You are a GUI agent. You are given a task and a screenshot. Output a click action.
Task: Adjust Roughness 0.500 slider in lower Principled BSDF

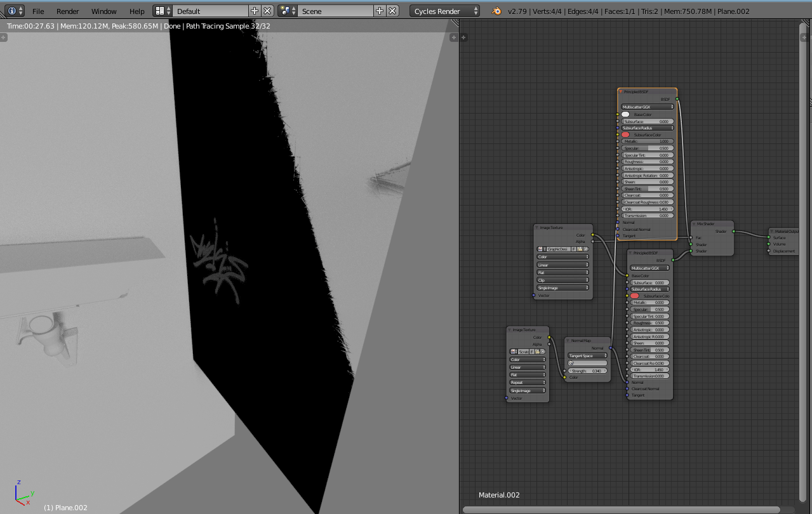click(x=649, y=322)
